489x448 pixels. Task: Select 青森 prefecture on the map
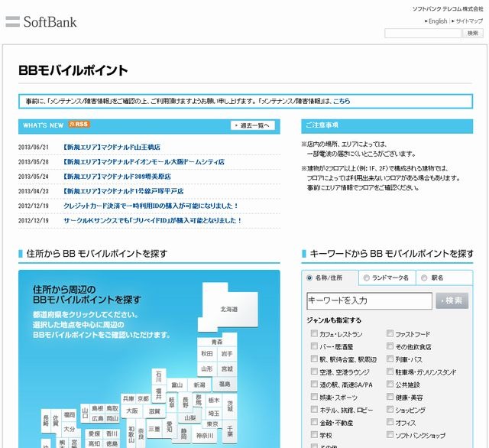[217, 341]
